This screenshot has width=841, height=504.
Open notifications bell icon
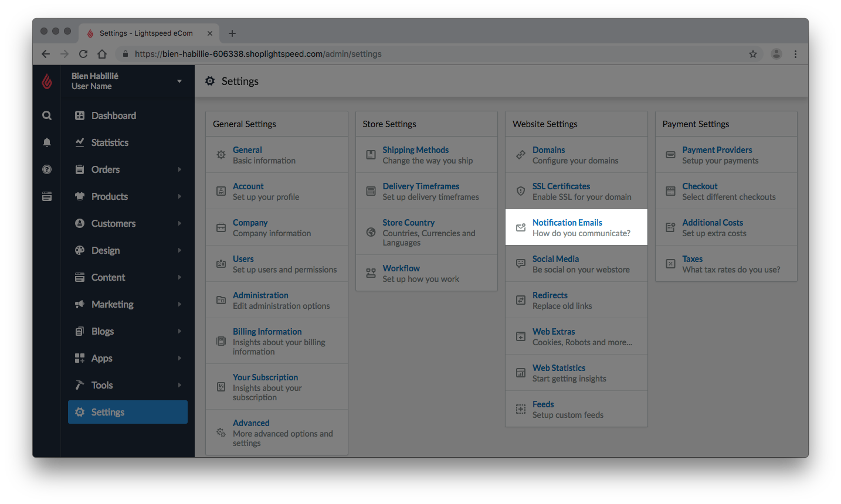coord(47,142)
